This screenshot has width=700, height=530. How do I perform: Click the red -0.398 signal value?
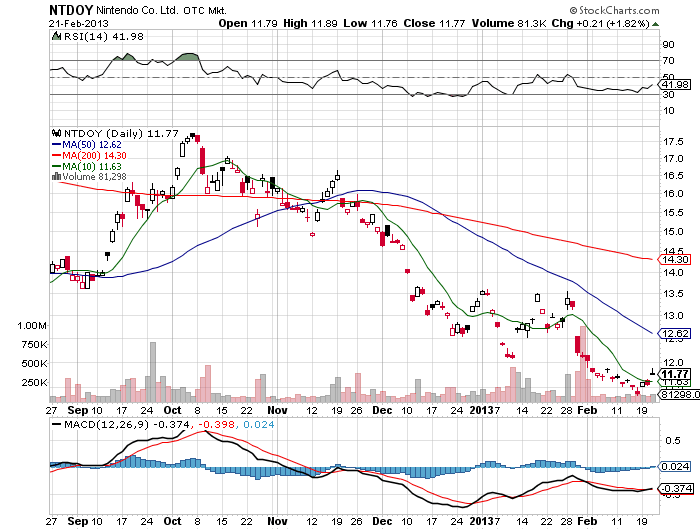click(x=216, y=424)
